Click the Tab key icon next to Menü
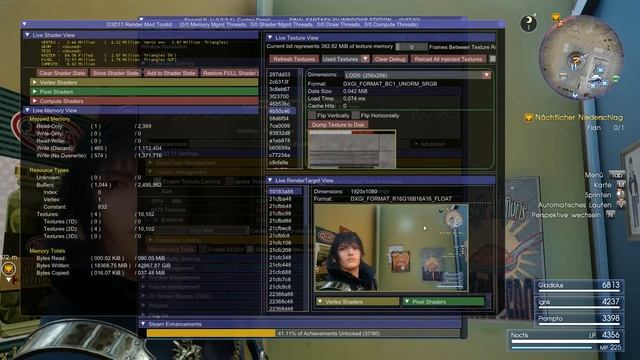 pos(616,175)
